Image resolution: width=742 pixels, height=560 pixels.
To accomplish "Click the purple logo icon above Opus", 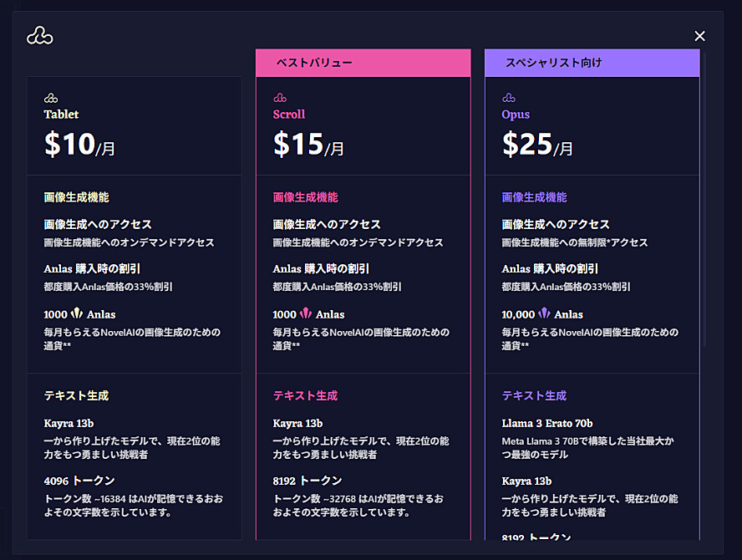I will (509, 98).
